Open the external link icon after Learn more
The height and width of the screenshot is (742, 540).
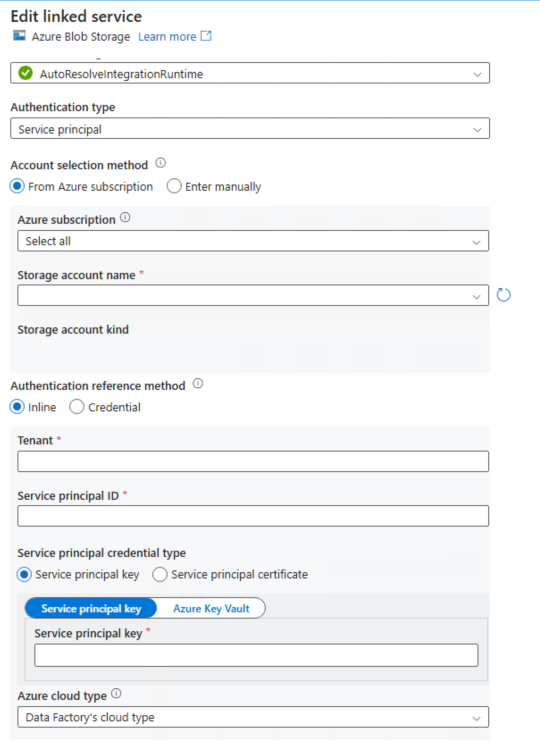(206, 36)
